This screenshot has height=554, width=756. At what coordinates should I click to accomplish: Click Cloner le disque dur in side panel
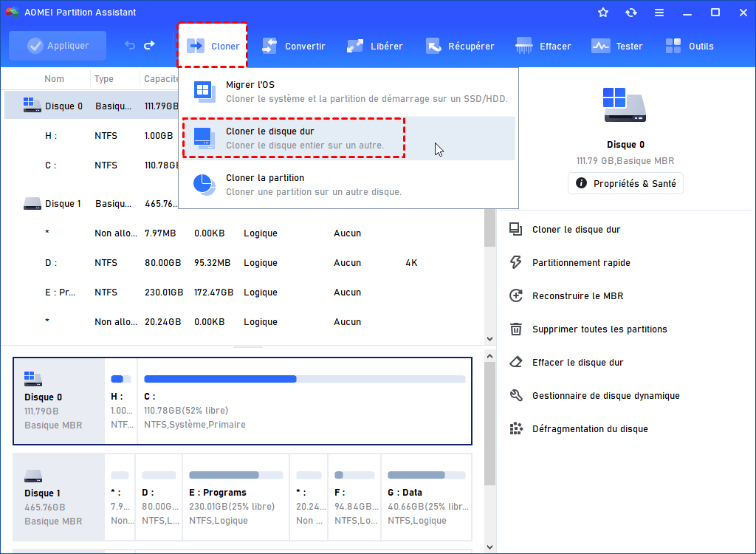[576, 230]
